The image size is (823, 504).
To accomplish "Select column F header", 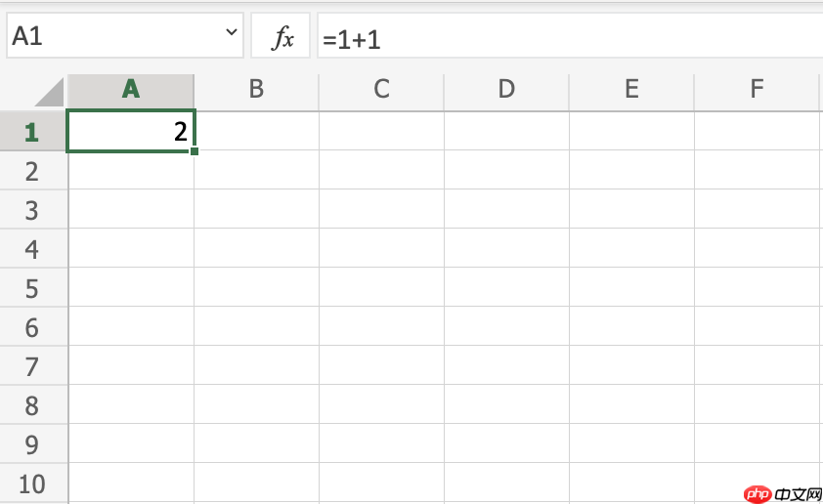I will tap(757, 90).
